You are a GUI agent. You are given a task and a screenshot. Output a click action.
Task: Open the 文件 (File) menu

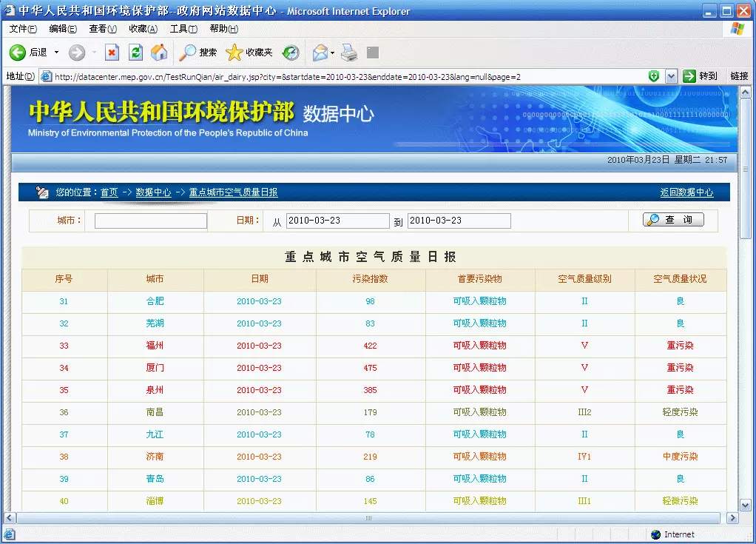coord(23,29)
